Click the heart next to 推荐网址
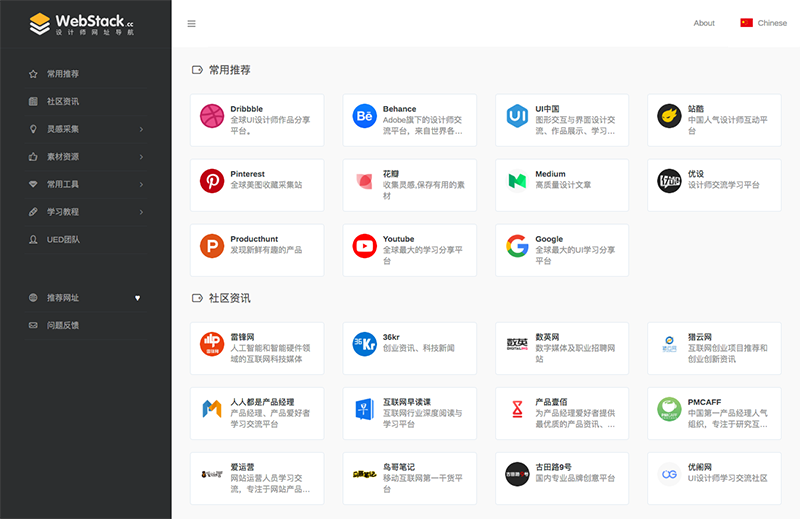The width and height of the screenshot is (800, 519). point(138,298)
